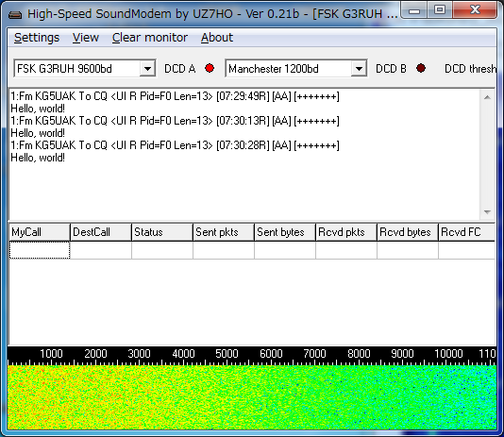
Task: Click Clear monitor in menu bar
Action: pyautogui.click(x=150, y=38)
